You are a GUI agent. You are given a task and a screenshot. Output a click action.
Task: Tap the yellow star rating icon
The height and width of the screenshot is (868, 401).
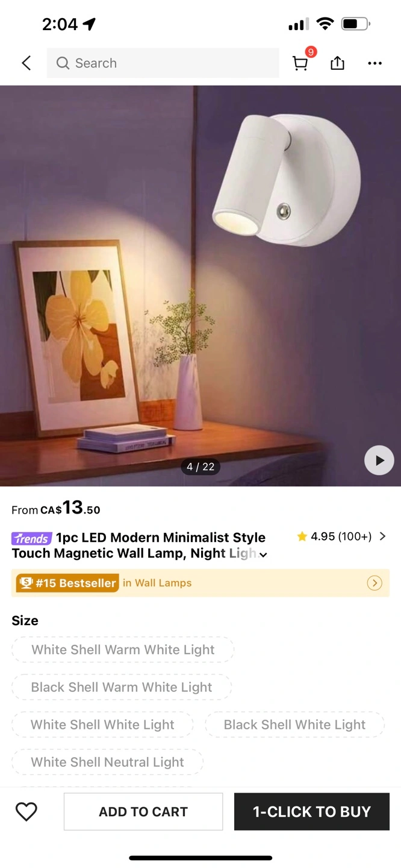302,536
